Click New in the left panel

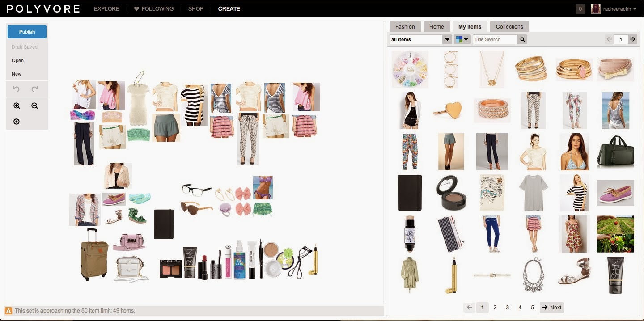click(17, 74)
